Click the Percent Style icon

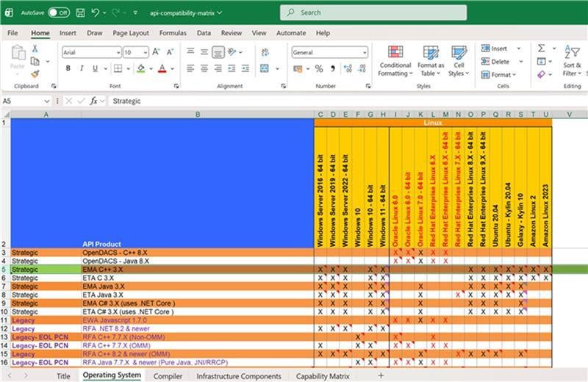click(x=319, y=68)
